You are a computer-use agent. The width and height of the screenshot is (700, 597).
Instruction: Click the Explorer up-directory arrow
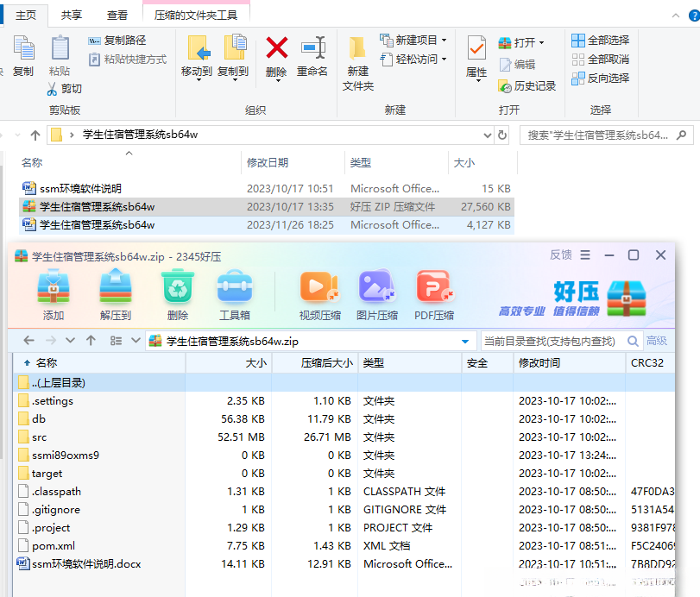[x=35, y=135]
